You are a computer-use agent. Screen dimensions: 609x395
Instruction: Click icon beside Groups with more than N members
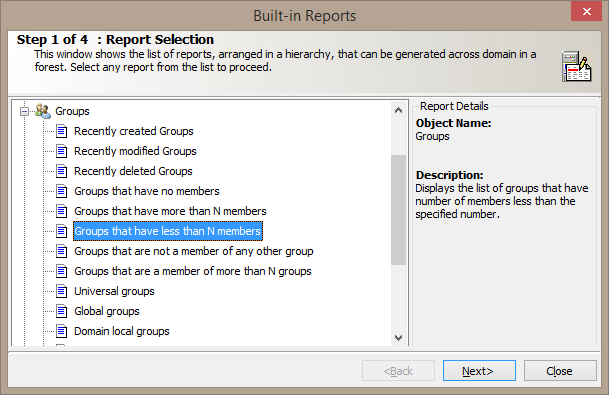pyautogui.click(x=61, y=211)
